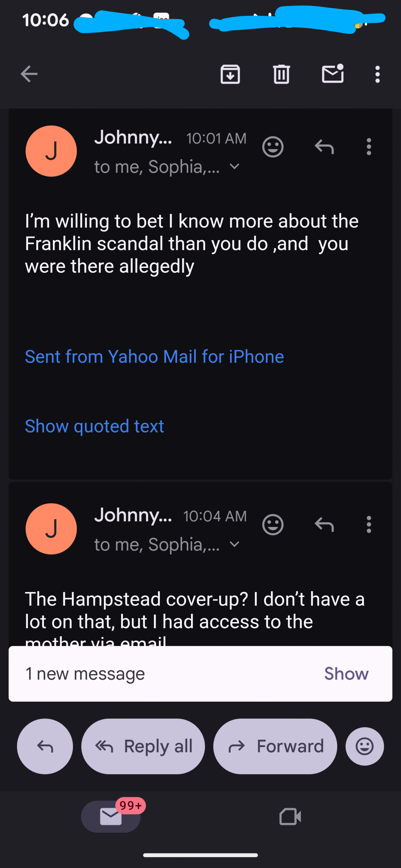
Task: Open the top toolbar overflow menu
Action: coord(377,74)
